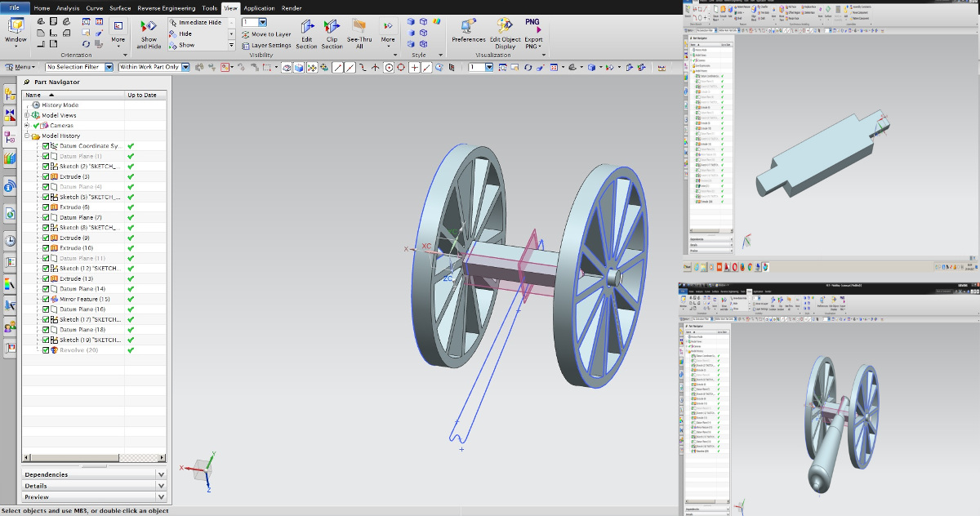Select the Revolve (20) feature icon

pos(55,350)
